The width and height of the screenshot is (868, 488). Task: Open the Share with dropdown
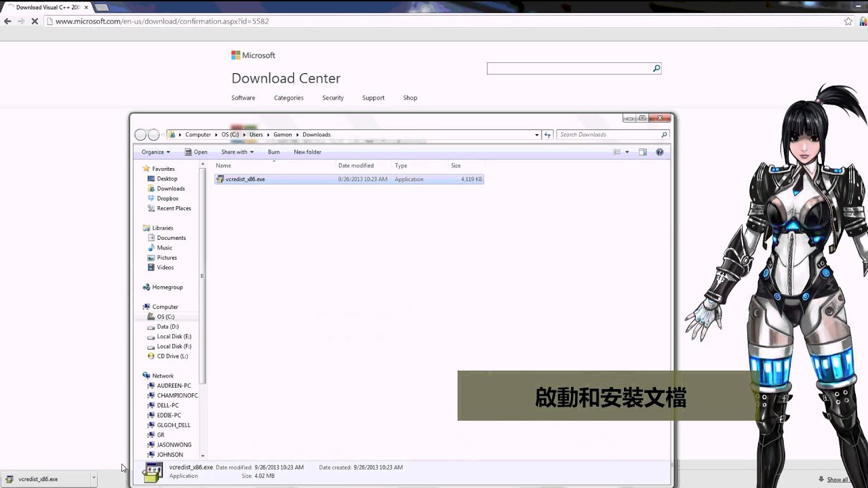tap(237, 152)
